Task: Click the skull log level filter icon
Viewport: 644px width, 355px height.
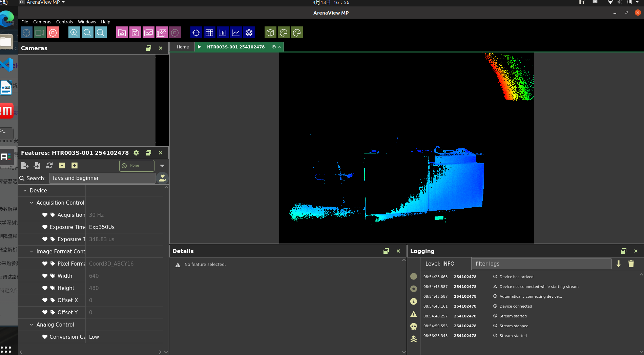Action: coord(414,327)
